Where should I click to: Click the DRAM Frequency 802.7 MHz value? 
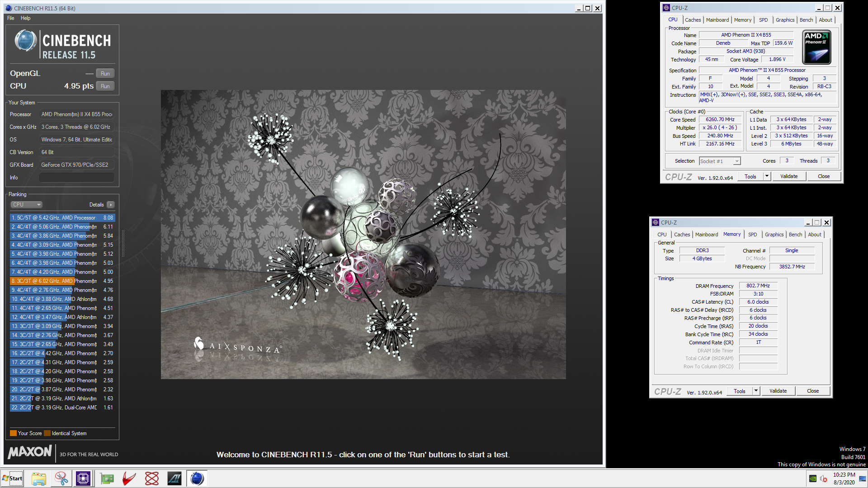[x=758, y=286]
